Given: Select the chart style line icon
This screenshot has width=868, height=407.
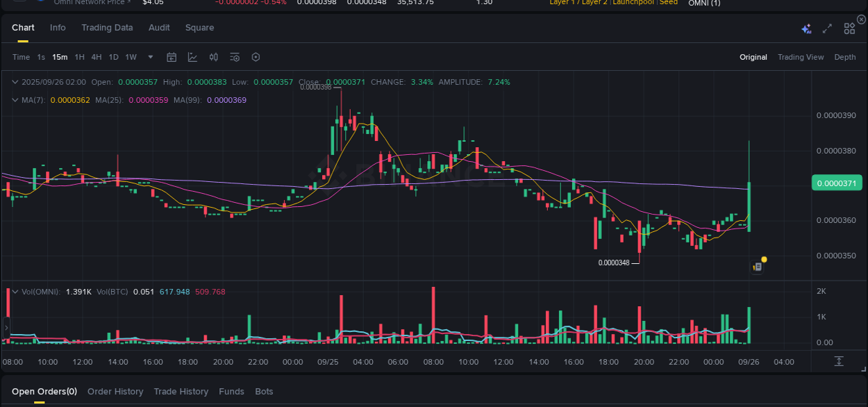Looking at the screenshot, I should point(192,57).
